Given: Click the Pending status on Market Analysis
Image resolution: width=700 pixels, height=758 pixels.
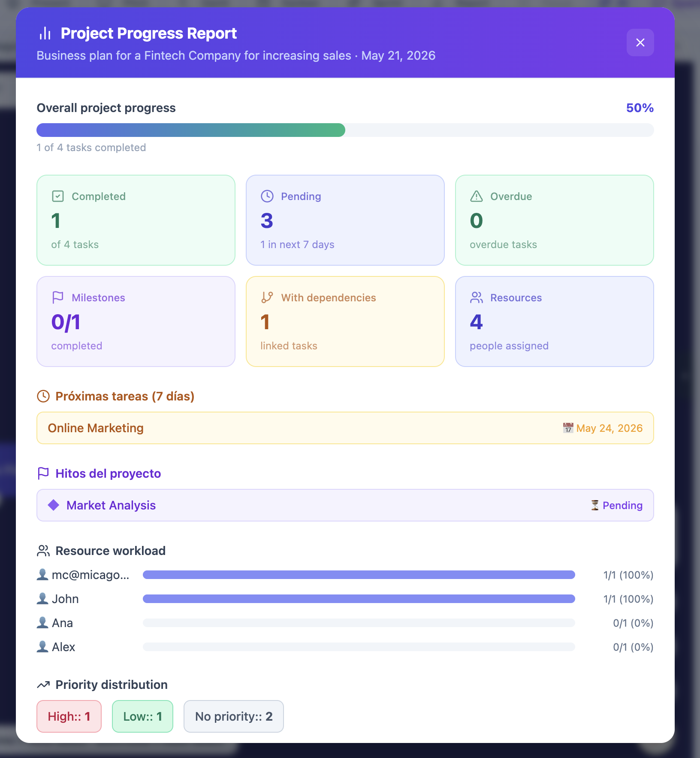Looking at the screenshot, I should click(x=622, y=505).
